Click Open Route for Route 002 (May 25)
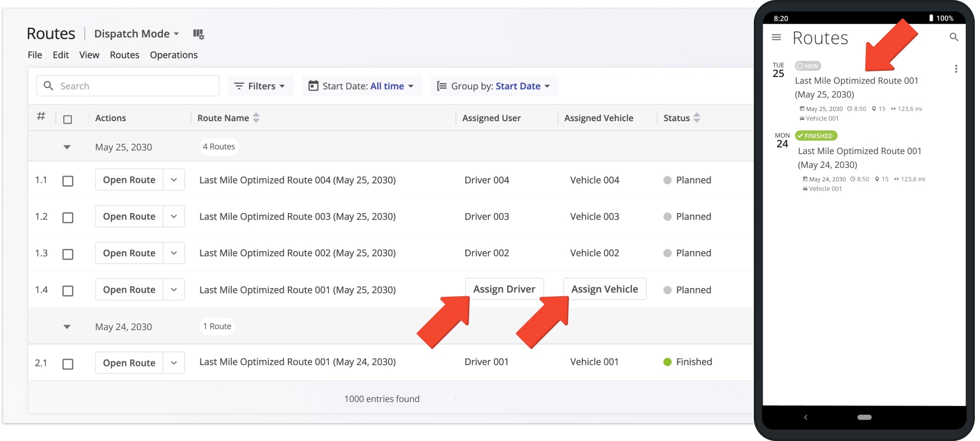980x441 pixels. (129, 253)
